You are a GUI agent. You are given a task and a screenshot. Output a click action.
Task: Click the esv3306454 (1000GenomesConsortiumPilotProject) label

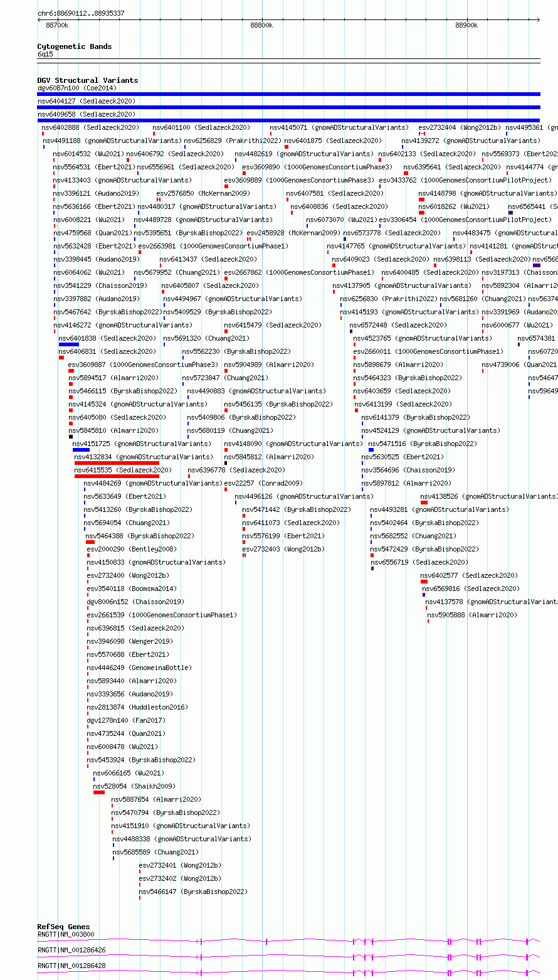pos(465,220)
